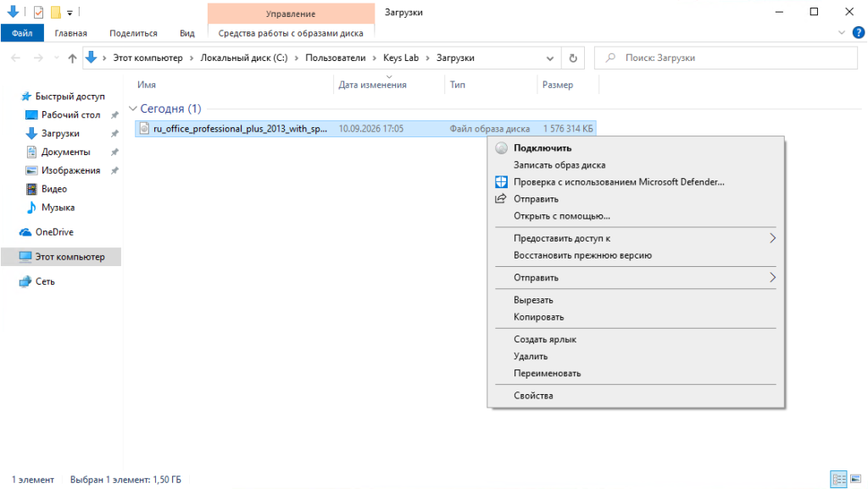Screen dimensions: 868x489
Task: Open Музыка in navigation pane
Action: [x=58, y=208]
